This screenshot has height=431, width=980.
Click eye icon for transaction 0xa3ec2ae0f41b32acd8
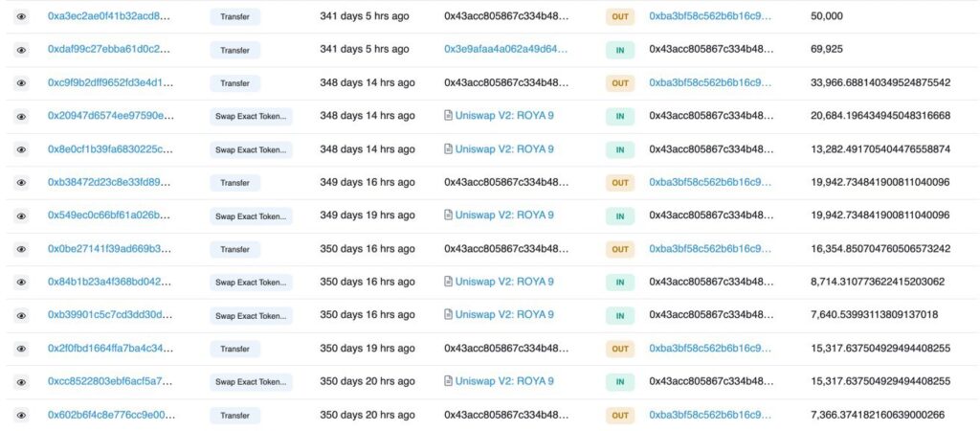point(21,16)
